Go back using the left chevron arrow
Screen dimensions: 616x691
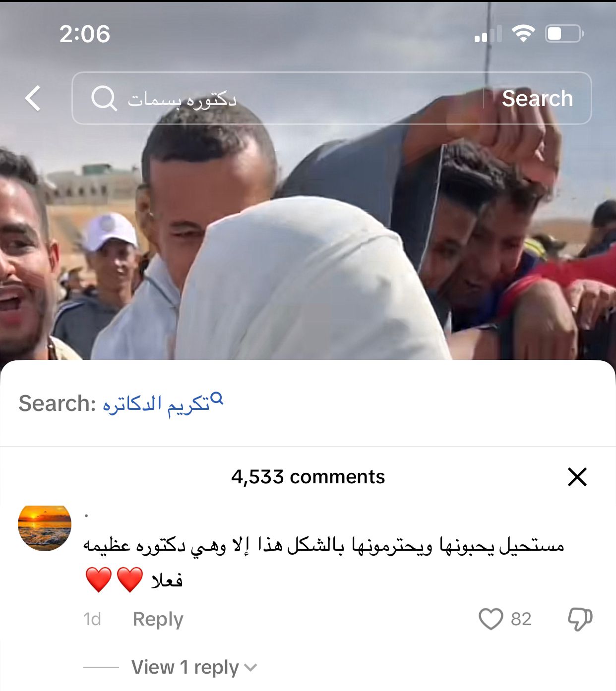tap(33, 98)
